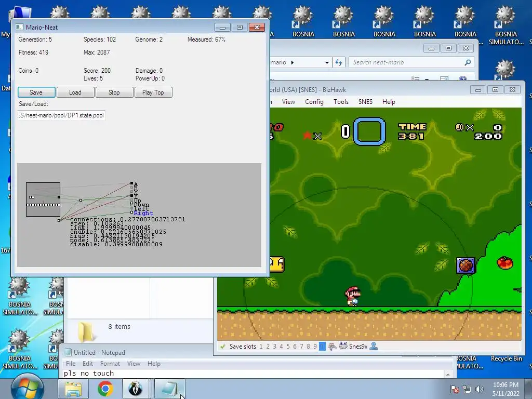Select BizHawk save slot 2

[268, 347]
